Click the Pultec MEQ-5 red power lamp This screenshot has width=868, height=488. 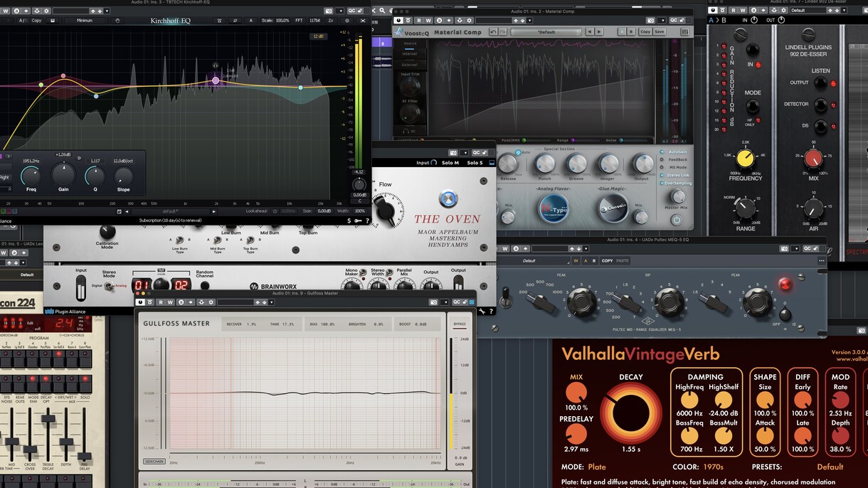coord(785,284)
